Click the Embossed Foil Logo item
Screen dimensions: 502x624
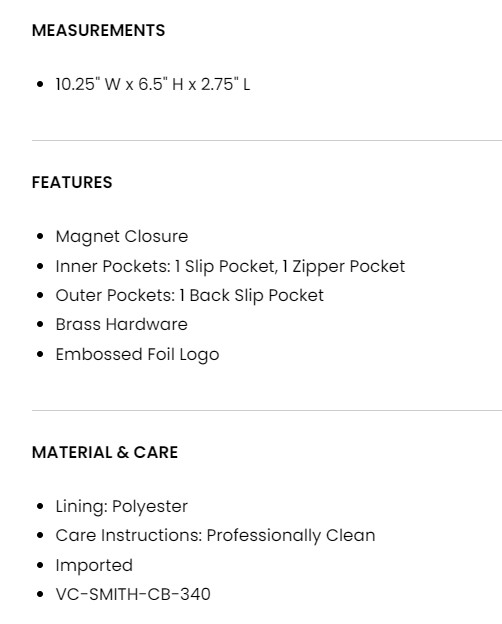pyautogui.click(x=137, y=354)
